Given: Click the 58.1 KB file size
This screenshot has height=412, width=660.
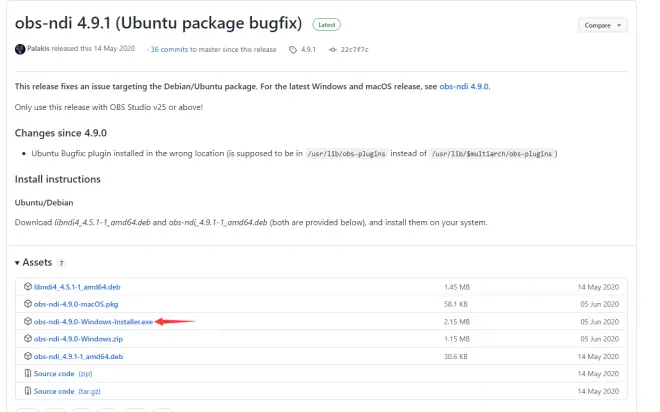Looking at the screenshot, I should pyautogui.click(x=455, y=304).
